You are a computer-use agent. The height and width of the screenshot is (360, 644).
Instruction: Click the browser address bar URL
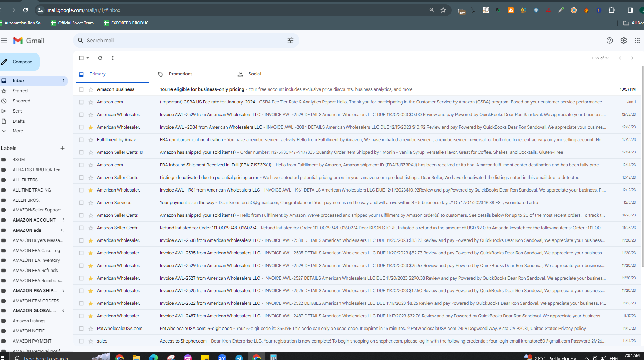pyautogui.click(x=84, y=10)
